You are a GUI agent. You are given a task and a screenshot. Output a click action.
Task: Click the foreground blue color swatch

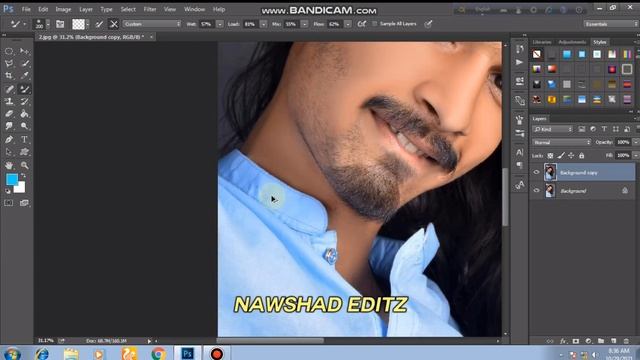click(x=11, y=179)
